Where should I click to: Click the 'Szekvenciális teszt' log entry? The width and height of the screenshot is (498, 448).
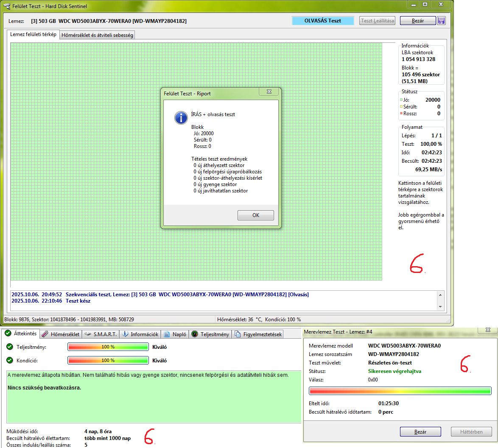[x=160, y=295]
